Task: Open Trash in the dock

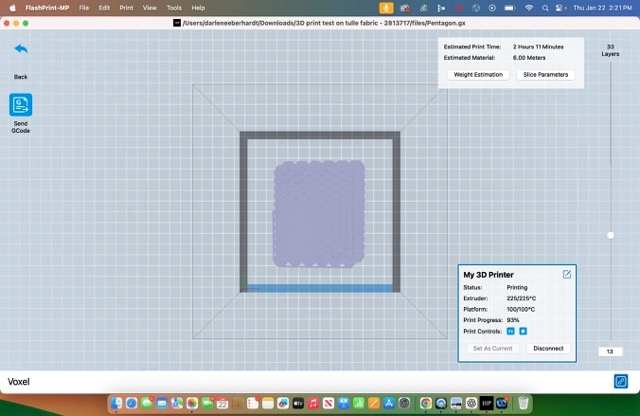Action: click(x=523, y=403)
